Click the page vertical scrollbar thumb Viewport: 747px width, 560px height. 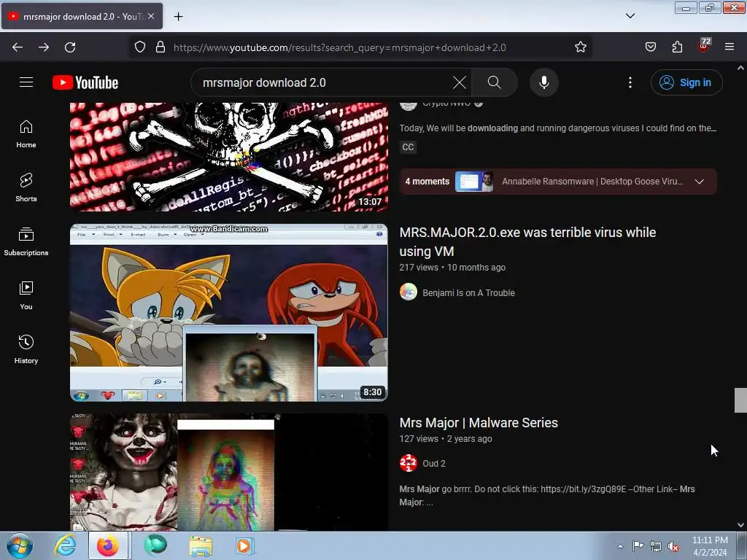pos(740,400)
